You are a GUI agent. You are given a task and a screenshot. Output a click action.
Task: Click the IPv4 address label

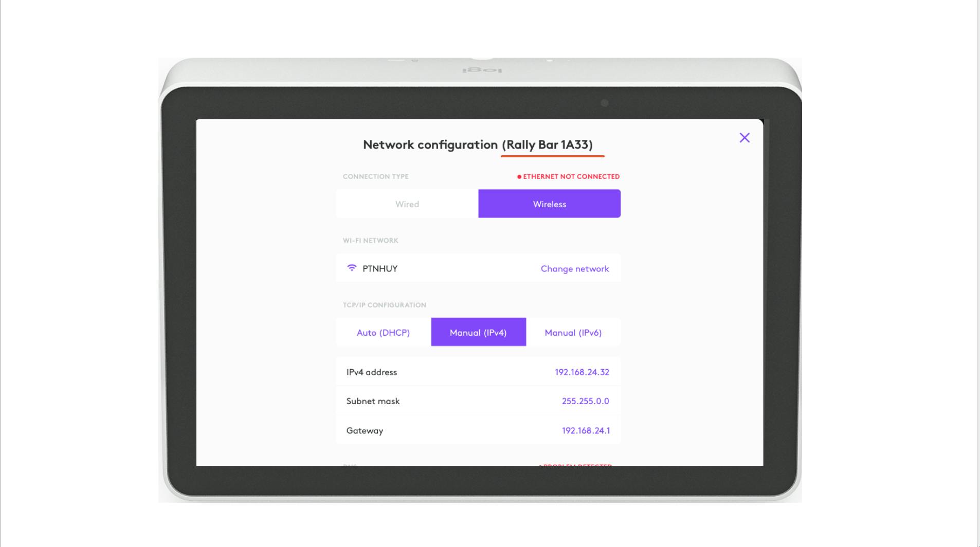(372, 372)
